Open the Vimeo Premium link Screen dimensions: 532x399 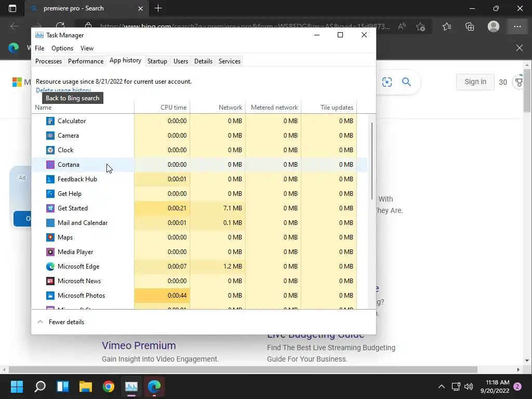[x=139, y=345]
